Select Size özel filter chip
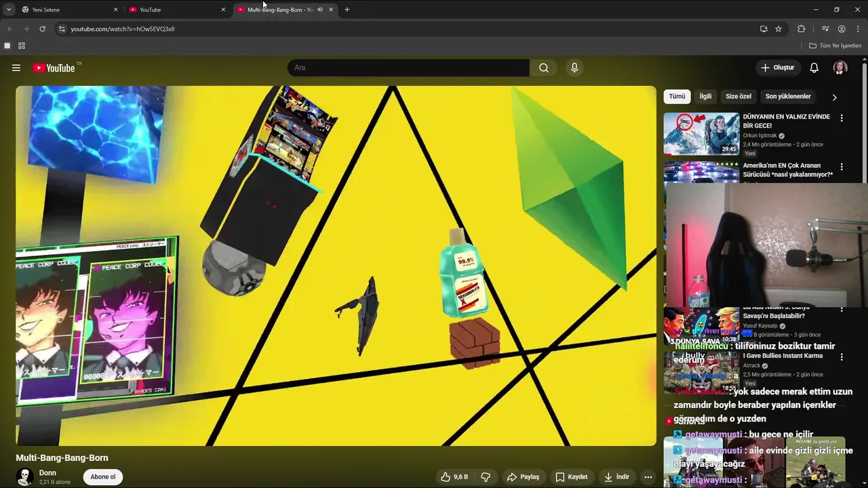The height and width of the screenshot is (488, 868). tap(738, 96)
